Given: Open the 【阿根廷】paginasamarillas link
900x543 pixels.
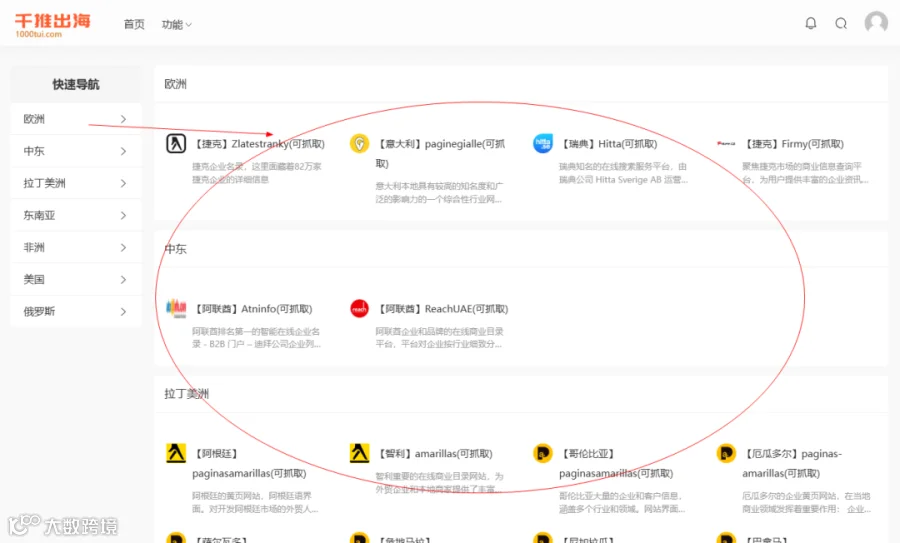Looking at the screenshot, I should (x=249, y=463).
